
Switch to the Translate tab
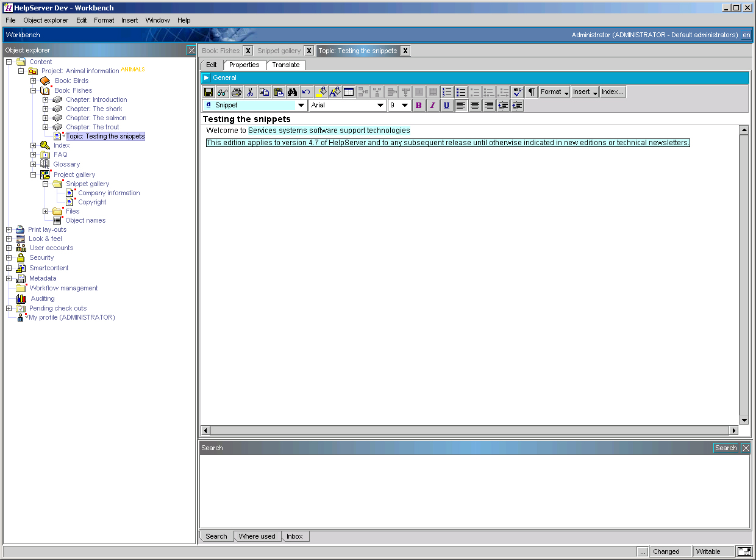pos(286,65)
